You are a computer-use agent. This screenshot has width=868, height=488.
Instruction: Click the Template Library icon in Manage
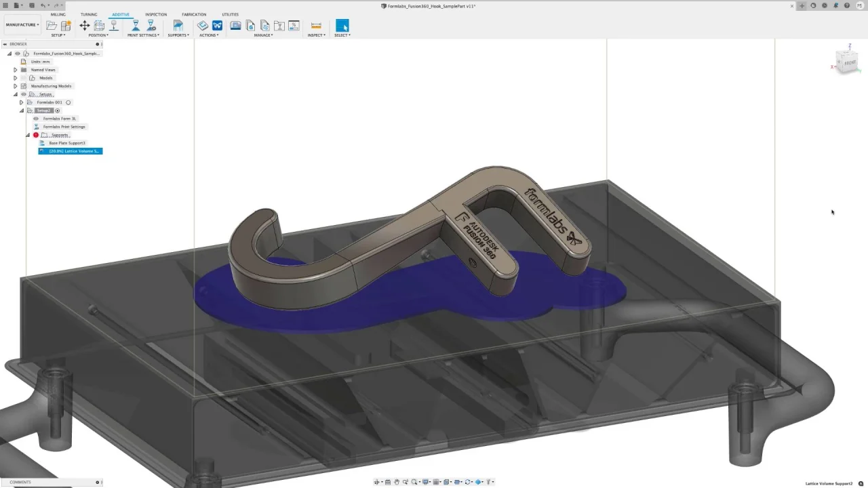[x=264, y=25]
